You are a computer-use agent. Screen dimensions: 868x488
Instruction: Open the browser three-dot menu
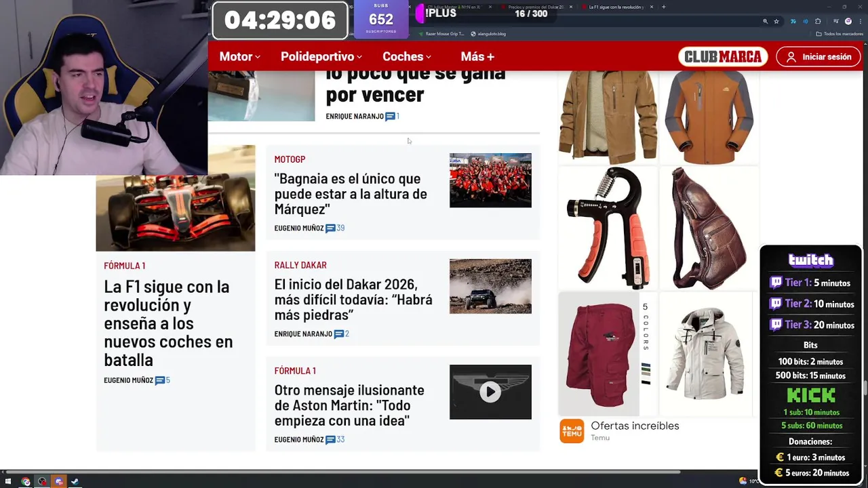860,21
